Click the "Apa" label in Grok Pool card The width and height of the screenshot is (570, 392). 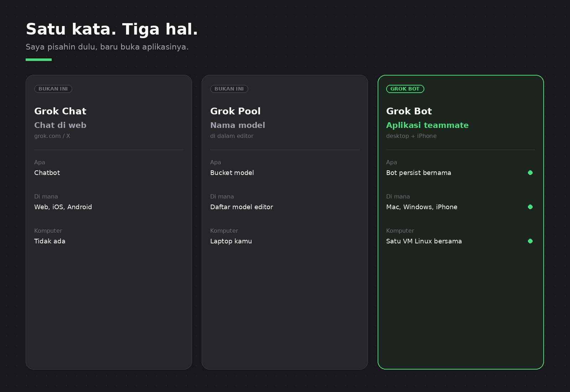click(x=216, y=163)
